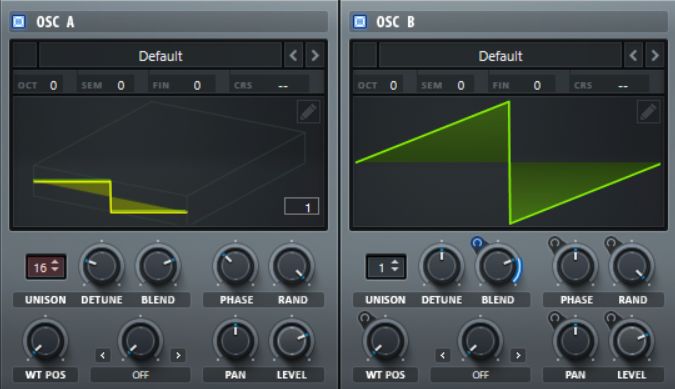Select next wavetable in OSC A
The width and height of the screenshot is (675, 389).
pos(315,56)
